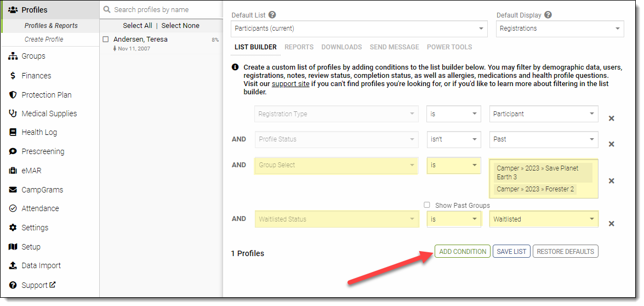This screenshot has height=306, width=644.
Task: Enable Show Past Groups checkbox
Action: tap(427, 205)
